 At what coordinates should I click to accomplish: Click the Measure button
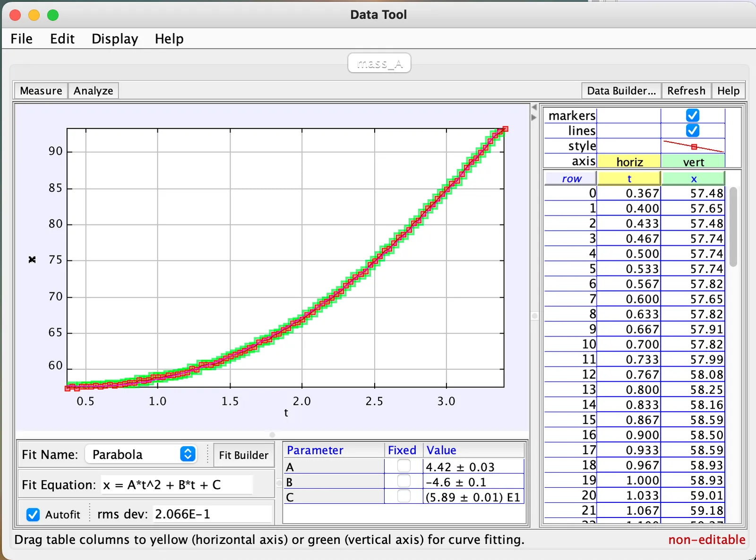tap(41, 91)
